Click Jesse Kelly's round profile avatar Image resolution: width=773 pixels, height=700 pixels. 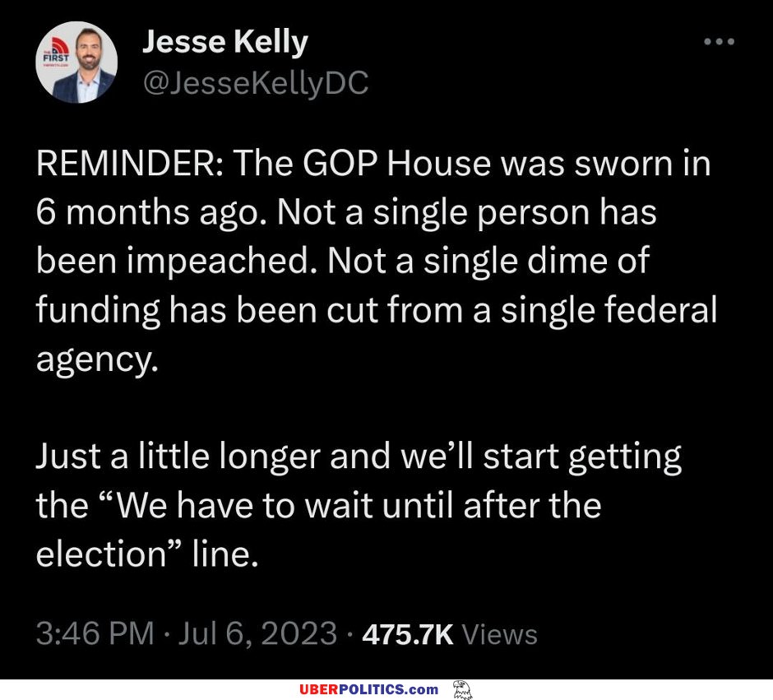click(x=77, y=63)
